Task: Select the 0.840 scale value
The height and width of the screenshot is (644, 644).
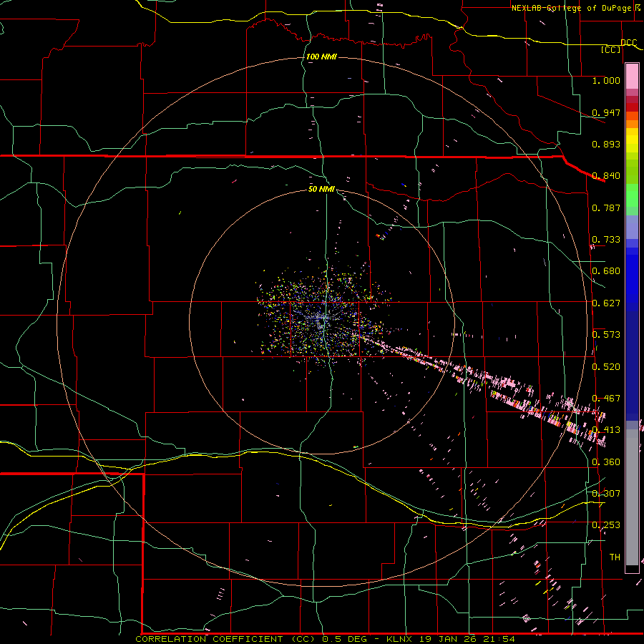Action: [x=606, y=175]
